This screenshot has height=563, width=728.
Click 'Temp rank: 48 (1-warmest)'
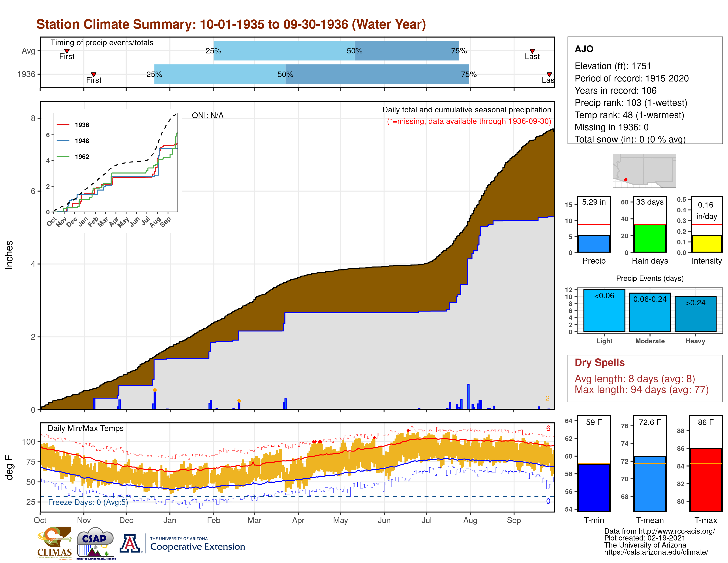click(629, 115)
